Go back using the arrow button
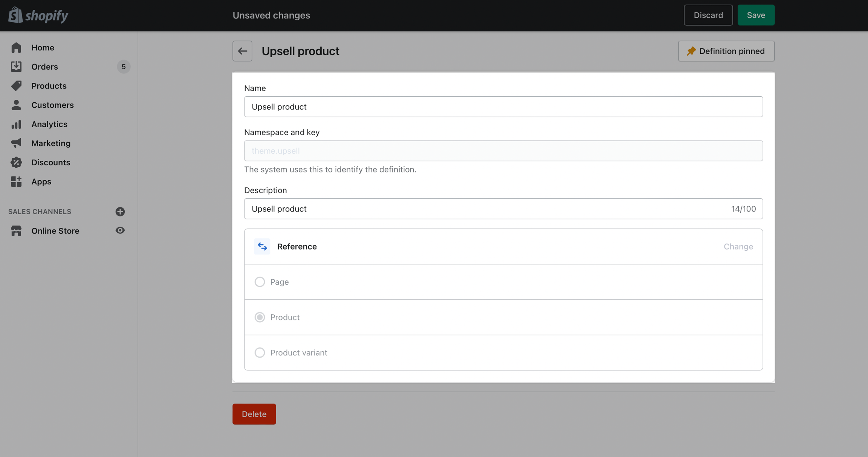 pyautogui.click(x=242, y=51)
